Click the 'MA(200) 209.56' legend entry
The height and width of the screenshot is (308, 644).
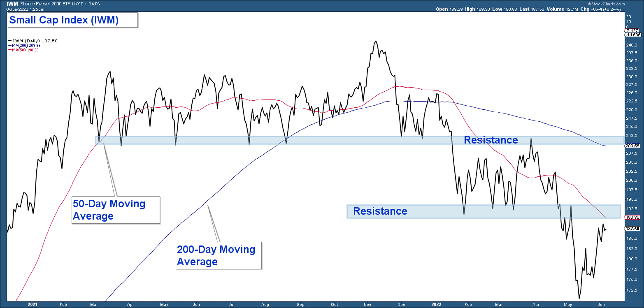[23, 46]
